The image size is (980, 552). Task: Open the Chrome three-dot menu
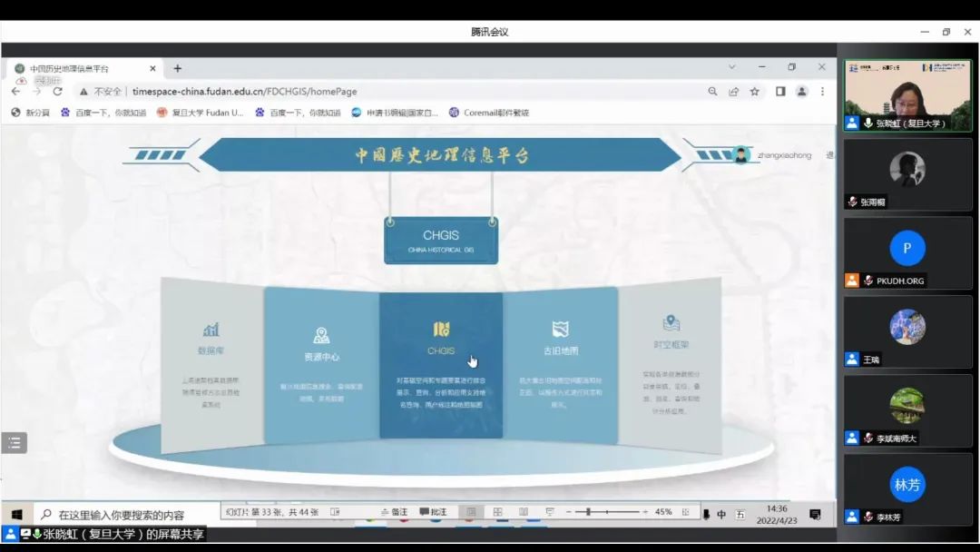[823, 92]
